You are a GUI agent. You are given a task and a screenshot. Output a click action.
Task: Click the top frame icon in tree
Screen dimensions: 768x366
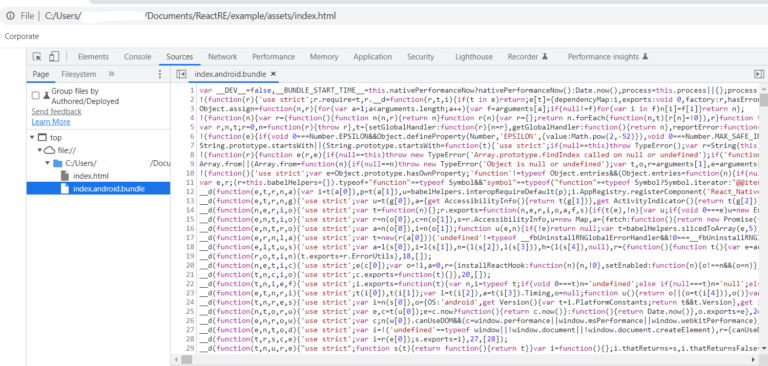[x=43, y=138]
